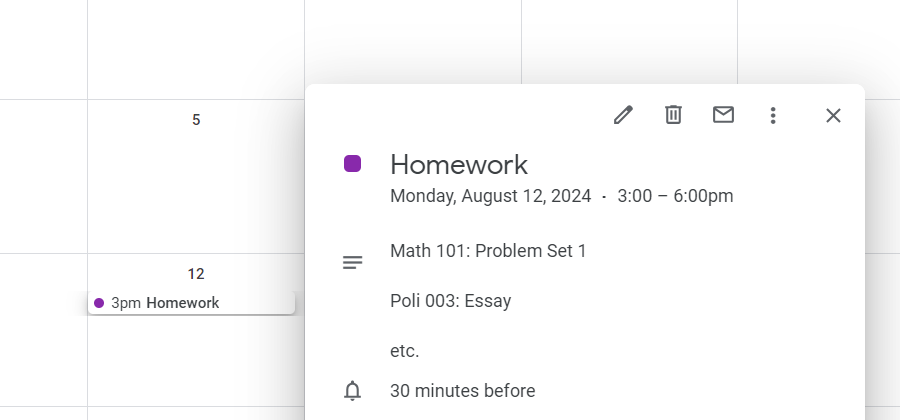Click date number 5 in the calendar

tap(196, 120)
